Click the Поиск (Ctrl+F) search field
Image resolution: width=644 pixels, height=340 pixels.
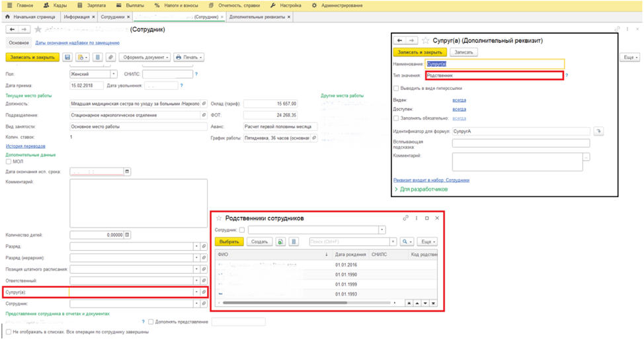(x=349, y=241)
